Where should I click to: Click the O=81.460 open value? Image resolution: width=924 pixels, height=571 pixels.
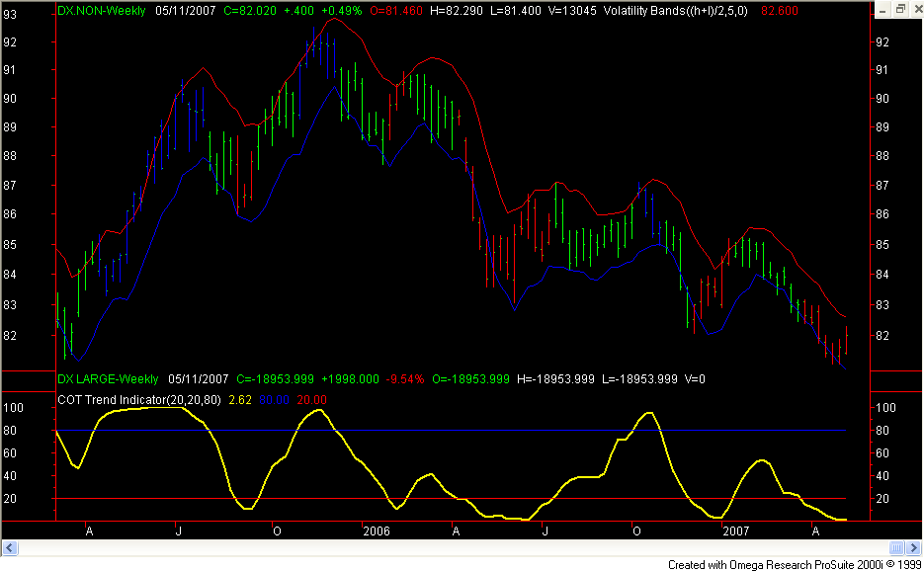(x=396, y=11)
